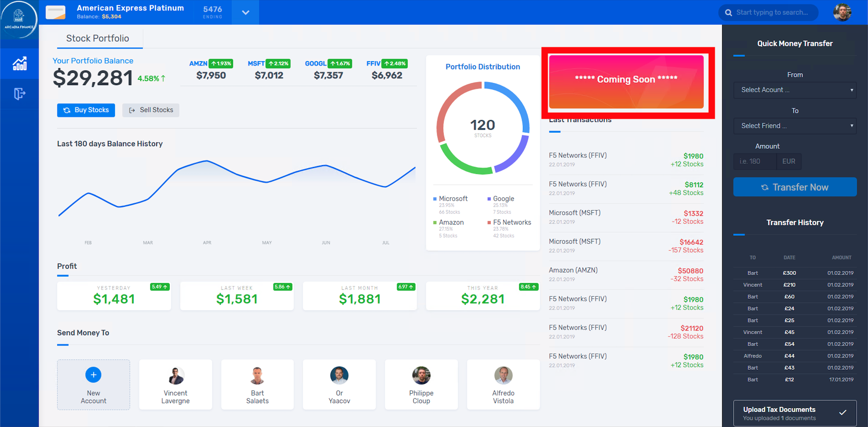Select the F5 Networks $21120 transaction
Viewport: 868px width, 427px height.
point(626,332)
